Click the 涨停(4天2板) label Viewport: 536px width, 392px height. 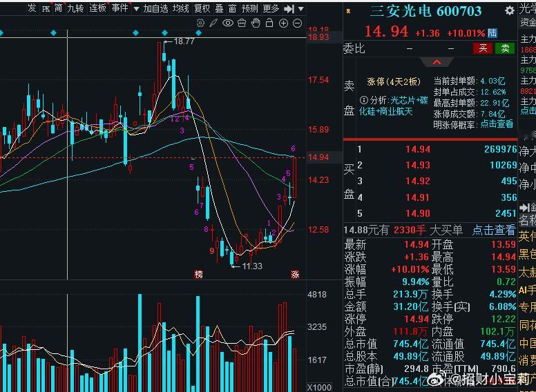394,81
